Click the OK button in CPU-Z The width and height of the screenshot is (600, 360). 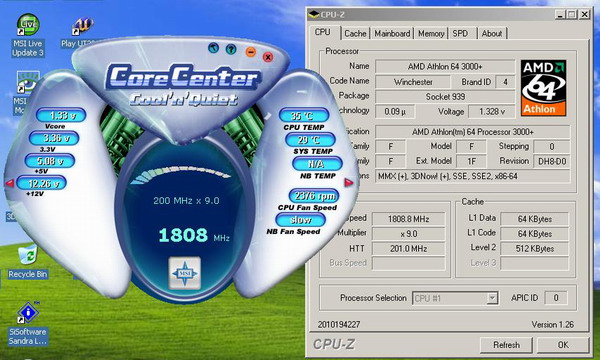point(563,345)
